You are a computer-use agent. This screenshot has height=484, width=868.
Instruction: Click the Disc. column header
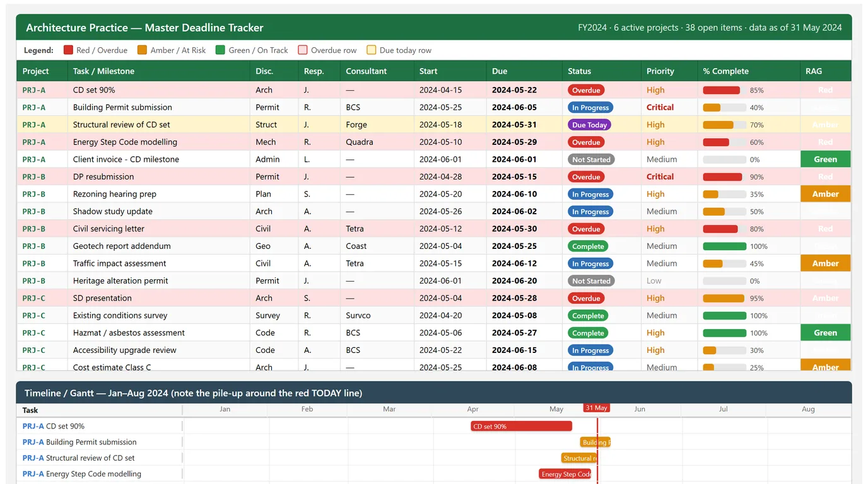(274, 71)
